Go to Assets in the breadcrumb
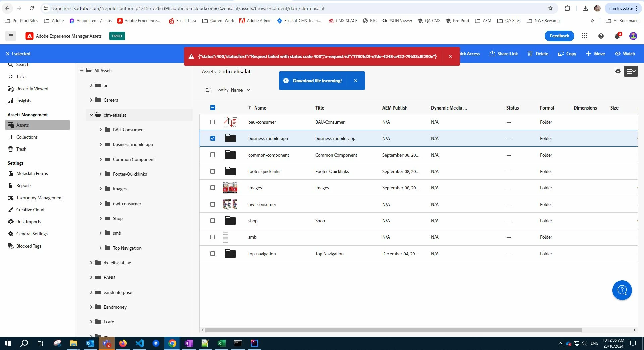Screen dimensions: 644x350 [x=209, y=72]
